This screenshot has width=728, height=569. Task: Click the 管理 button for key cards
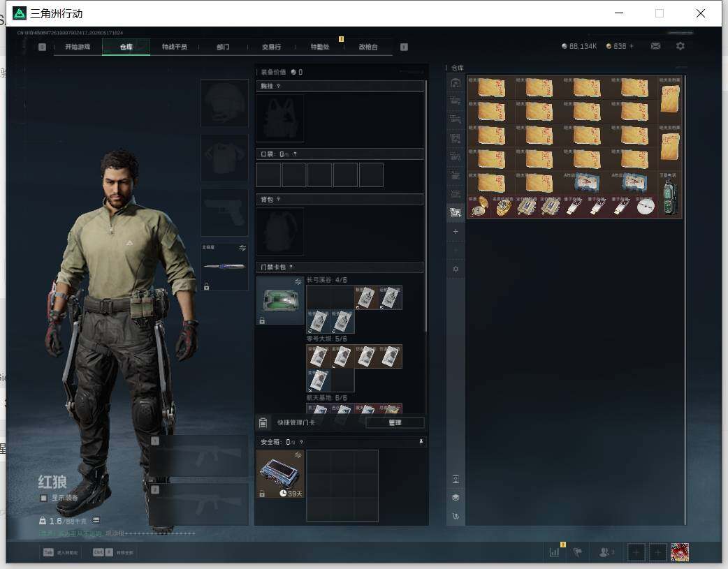click(395, 423)
